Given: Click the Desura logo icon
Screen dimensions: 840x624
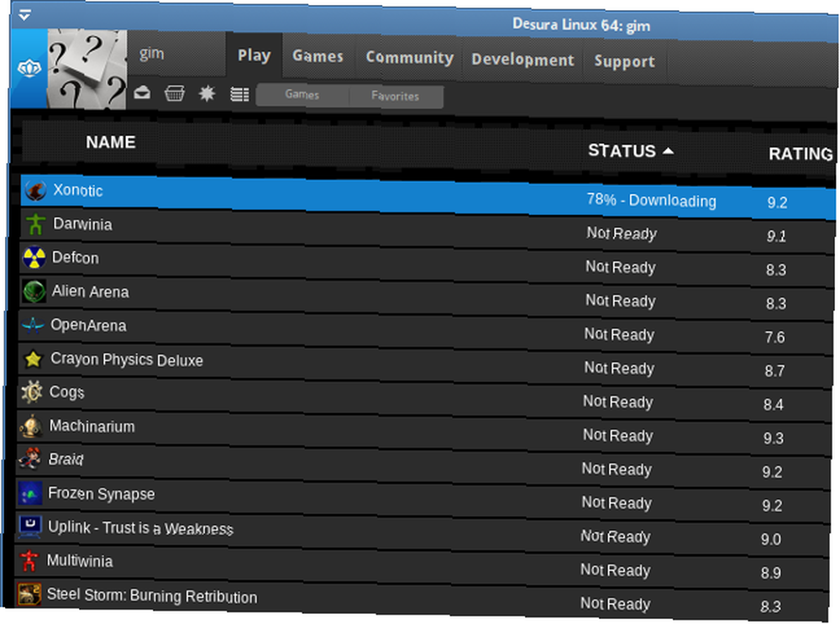Looking at the screenshot, I should point(29,69).
